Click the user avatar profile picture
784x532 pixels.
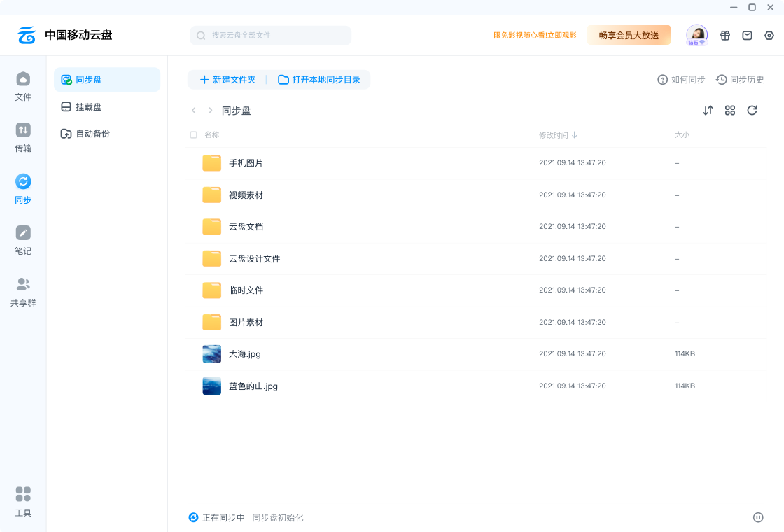tap(696, 34)
